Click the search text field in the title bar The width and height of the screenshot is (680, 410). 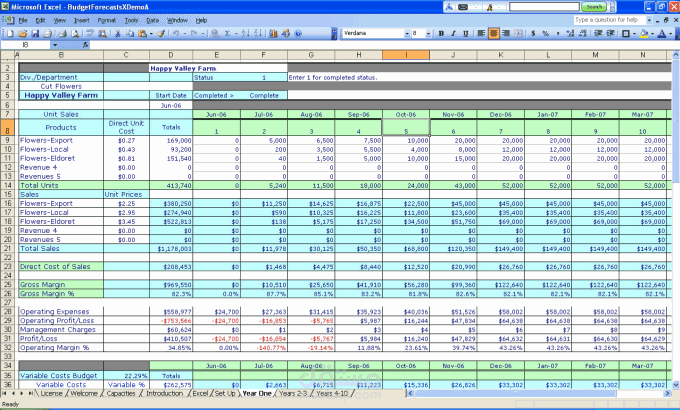(544, 7)
